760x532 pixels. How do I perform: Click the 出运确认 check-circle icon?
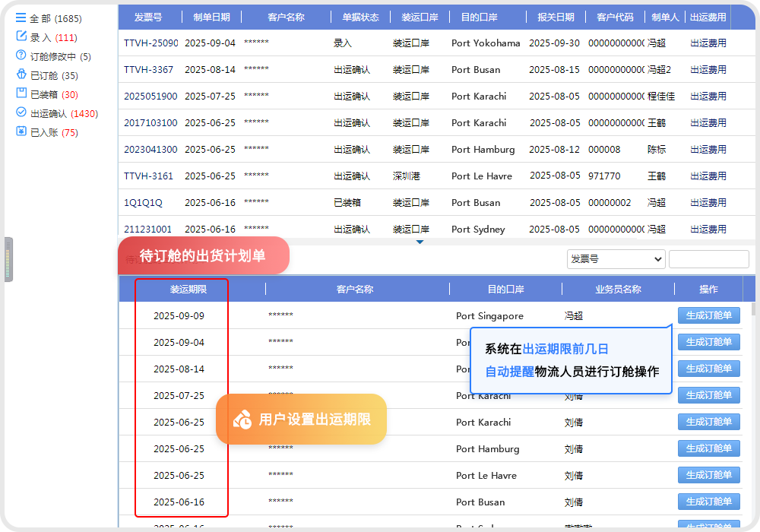[x=21, y=112]
